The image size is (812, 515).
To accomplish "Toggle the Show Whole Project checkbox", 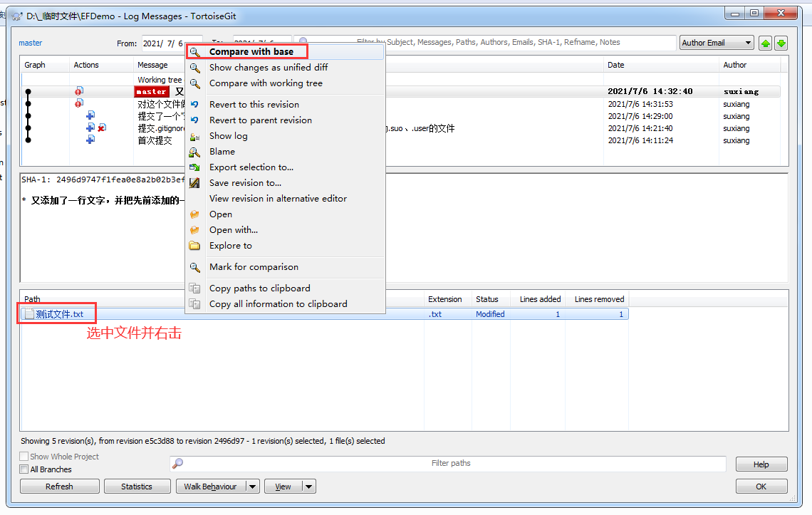I will click(24, 457).
